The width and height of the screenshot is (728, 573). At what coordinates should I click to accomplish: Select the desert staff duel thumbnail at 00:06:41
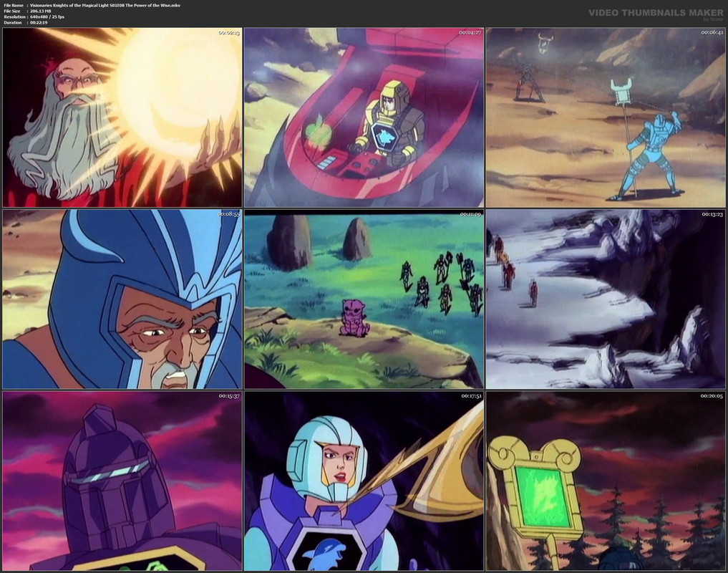tap(606, 117)
